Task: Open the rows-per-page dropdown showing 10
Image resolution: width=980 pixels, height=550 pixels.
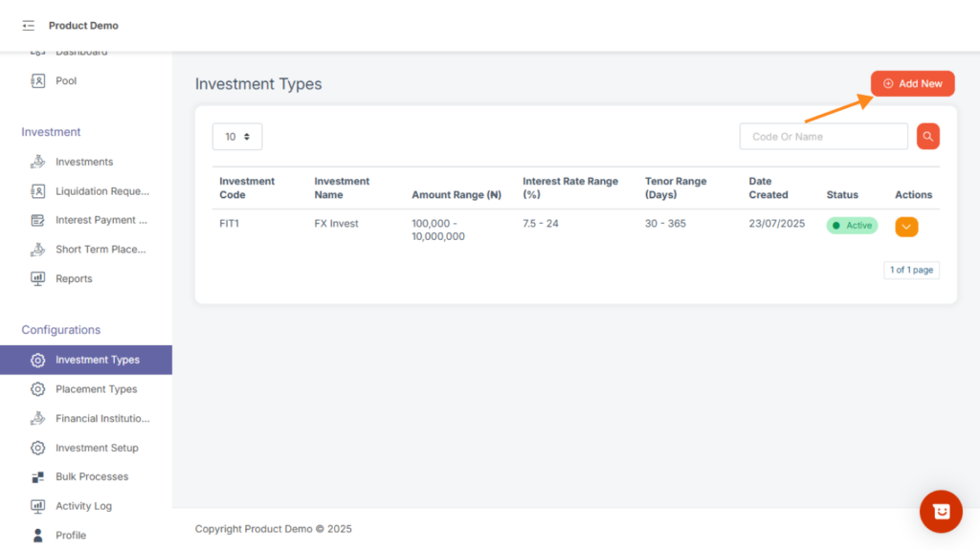Action: [237, 137]
